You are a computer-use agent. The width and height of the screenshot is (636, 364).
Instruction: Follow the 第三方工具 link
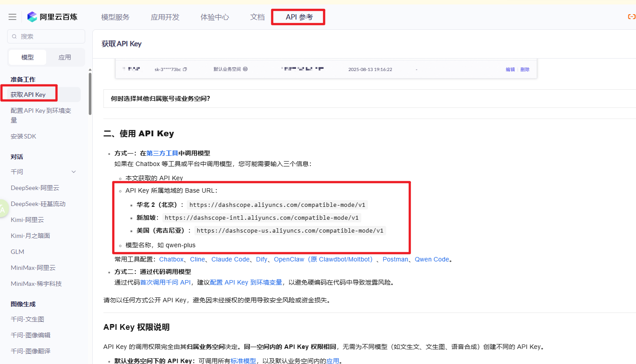(162, 153)
